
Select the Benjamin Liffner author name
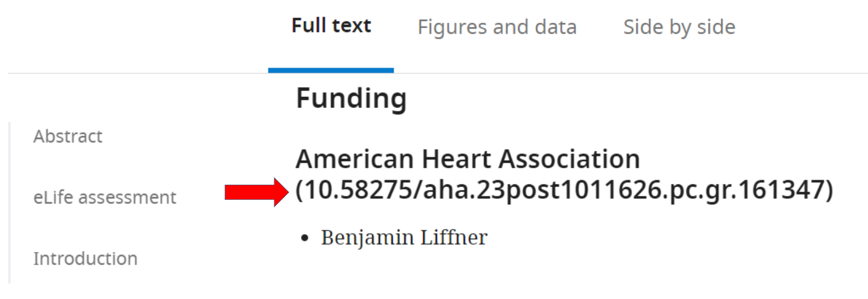pyautogui.click(x=404, y=238)
